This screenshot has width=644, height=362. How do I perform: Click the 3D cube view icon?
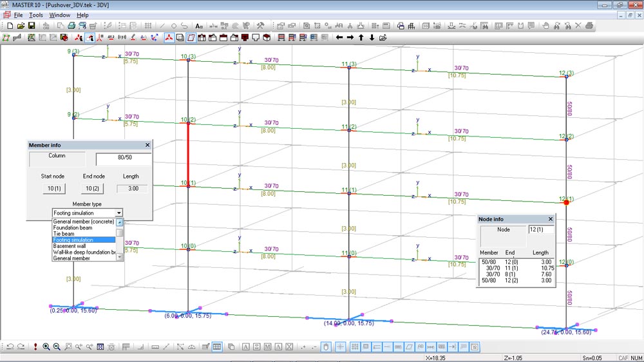pyautogui.click(x=267, y=38)
